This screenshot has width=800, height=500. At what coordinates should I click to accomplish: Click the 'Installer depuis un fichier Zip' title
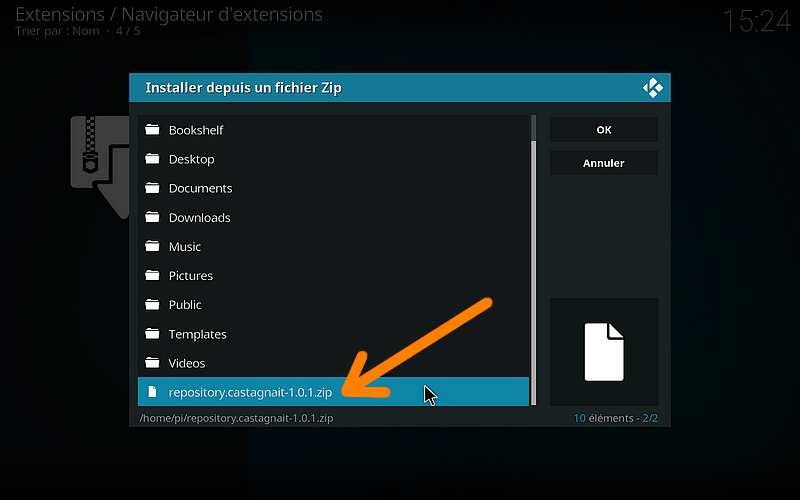click(243, 88)
